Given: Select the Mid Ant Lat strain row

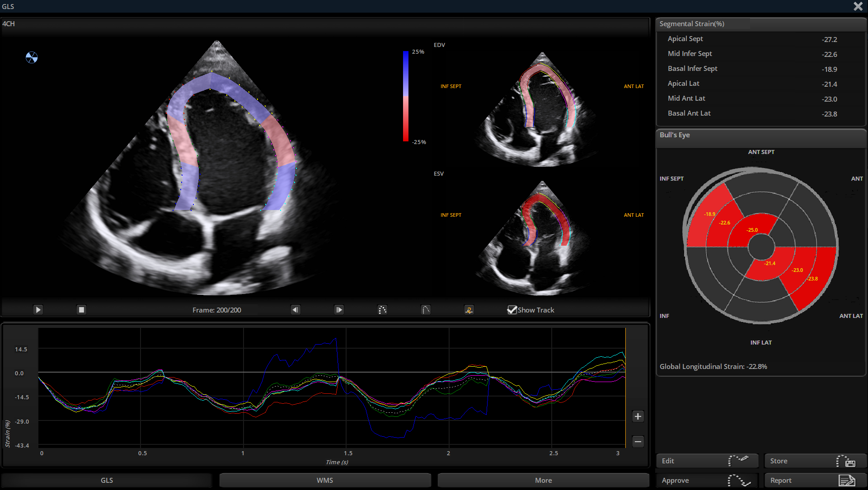Looking at the screenshot, I should click(760, 99).
